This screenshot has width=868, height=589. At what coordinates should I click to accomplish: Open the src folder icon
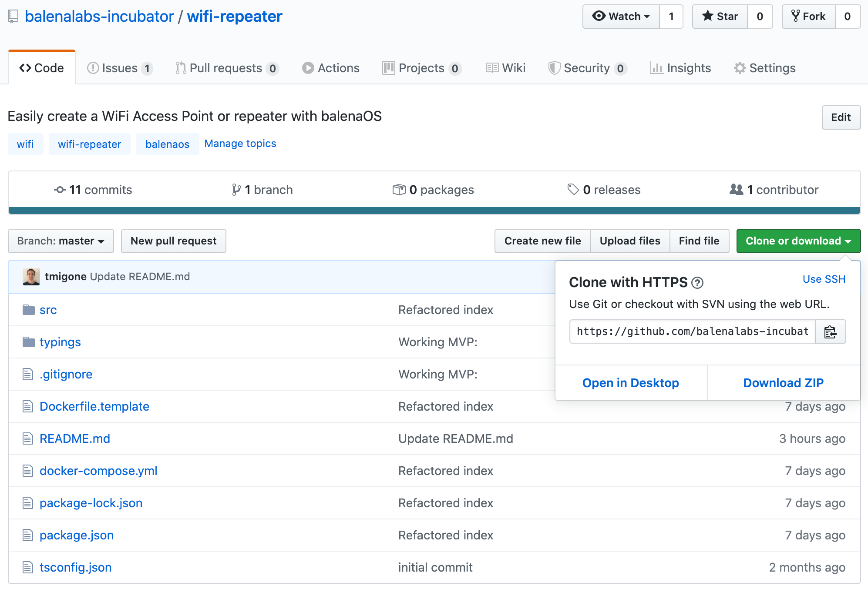[x=28, y=309]
